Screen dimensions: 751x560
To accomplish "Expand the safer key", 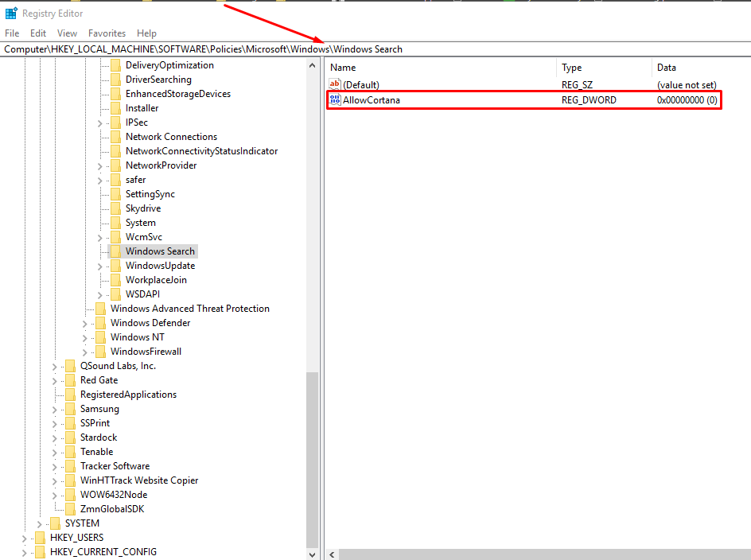I will [99, 181].
